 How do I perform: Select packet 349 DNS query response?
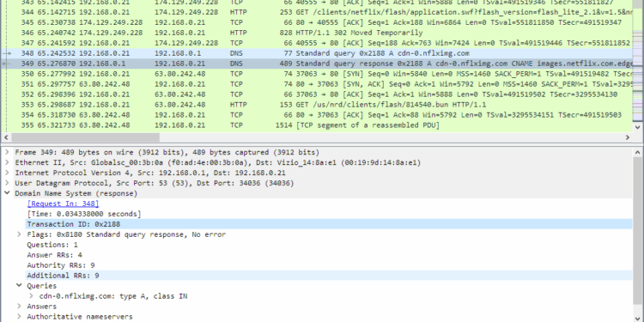point(316,64)
